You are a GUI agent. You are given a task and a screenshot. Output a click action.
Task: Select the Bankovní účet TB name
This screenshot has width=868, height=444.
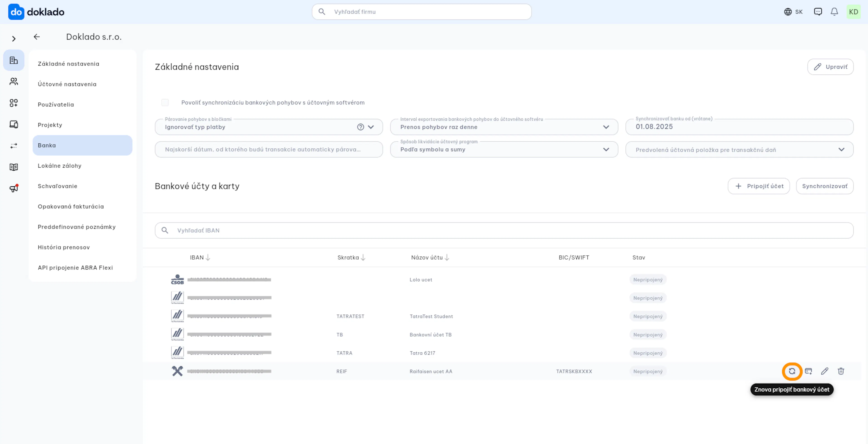431,335
